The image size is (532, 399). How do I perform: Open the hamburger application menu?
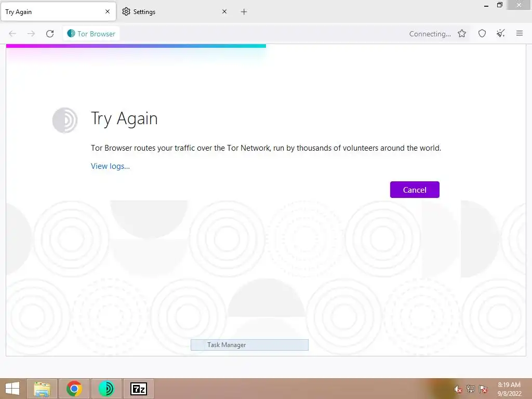pos(520,33)
